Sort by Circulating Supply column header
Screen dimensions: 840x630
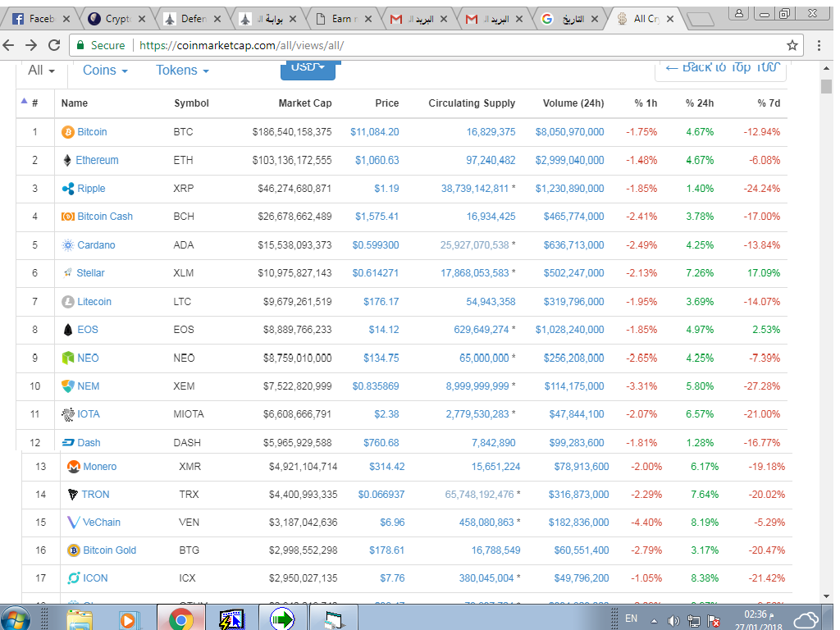pos(472,103)
